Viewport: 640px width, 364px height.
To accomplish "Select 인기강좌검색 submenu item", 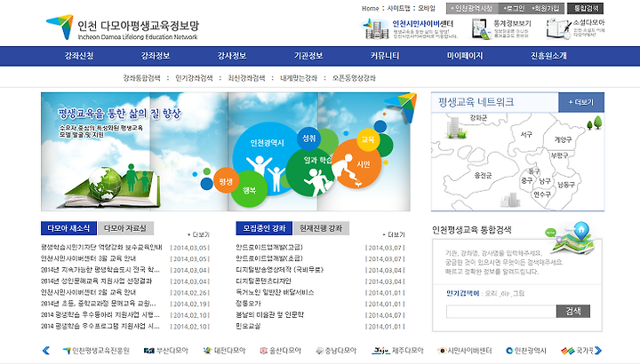I will pyautogui.click(x=194, y=78).
